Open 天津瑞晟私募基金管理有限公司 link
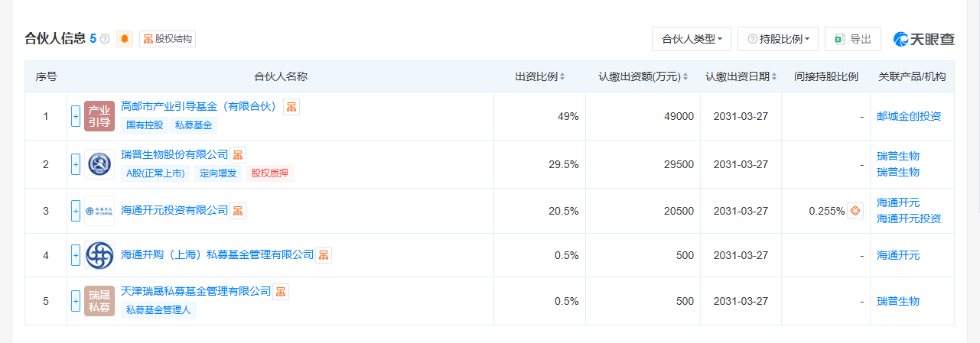The width and height of the screenshot is (980, 343). click(197, 292)
